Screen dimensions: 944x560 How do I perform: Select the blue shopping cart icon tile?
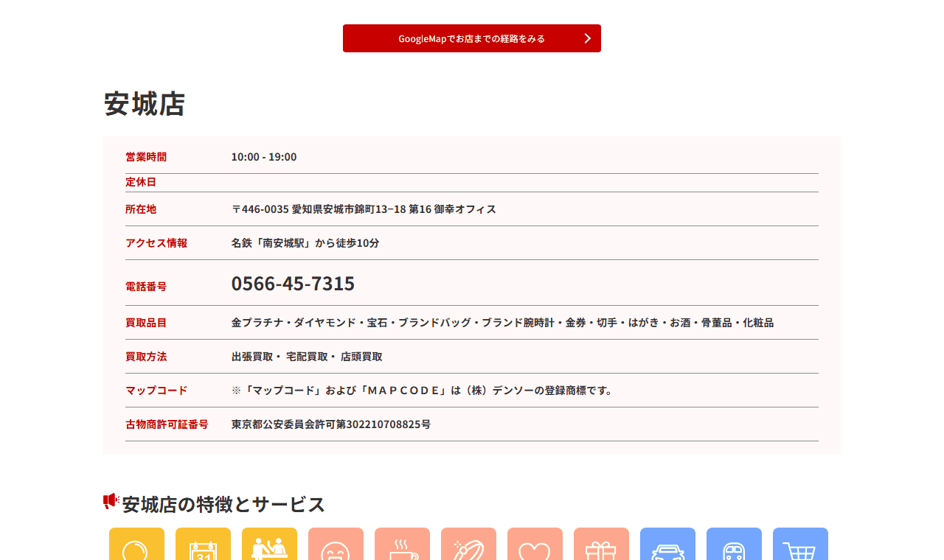(800, 544)
